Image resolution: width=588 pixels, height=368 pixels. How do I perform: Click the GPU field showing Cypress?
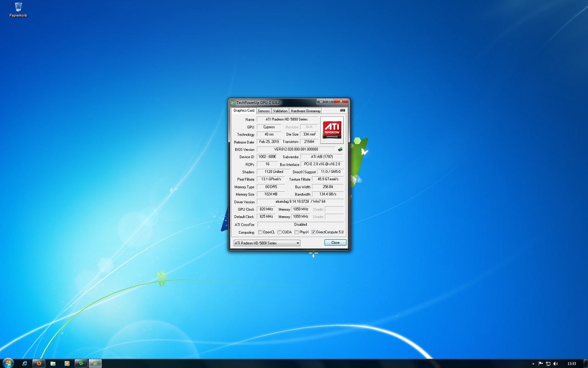(269, 127)
